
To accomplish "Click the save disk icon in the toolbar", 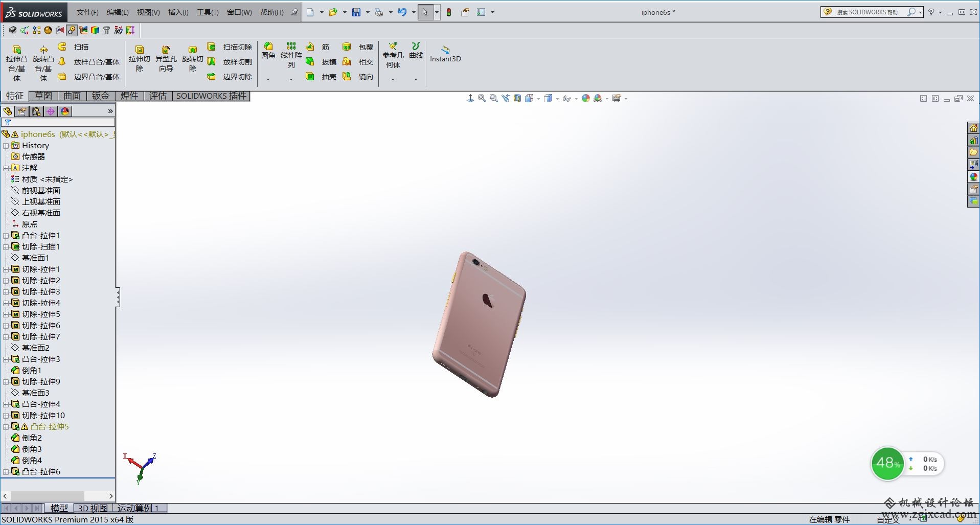I will click(x=356, y=12).
